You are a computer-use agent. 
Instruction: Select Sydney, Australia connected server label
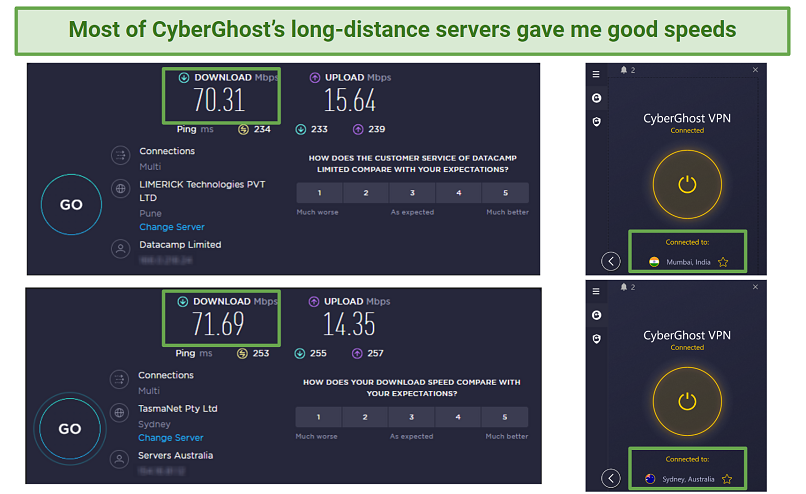tap(688, 479)
